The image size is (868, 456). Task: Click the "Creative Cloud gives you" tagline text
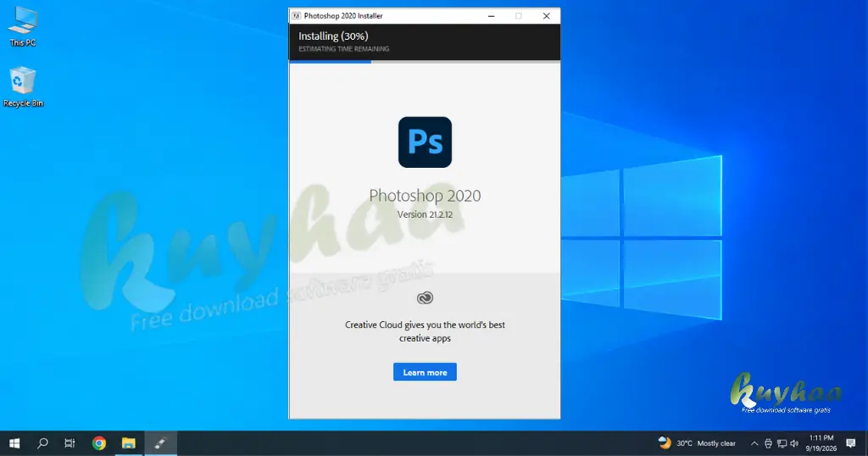(x=425, y=331)
